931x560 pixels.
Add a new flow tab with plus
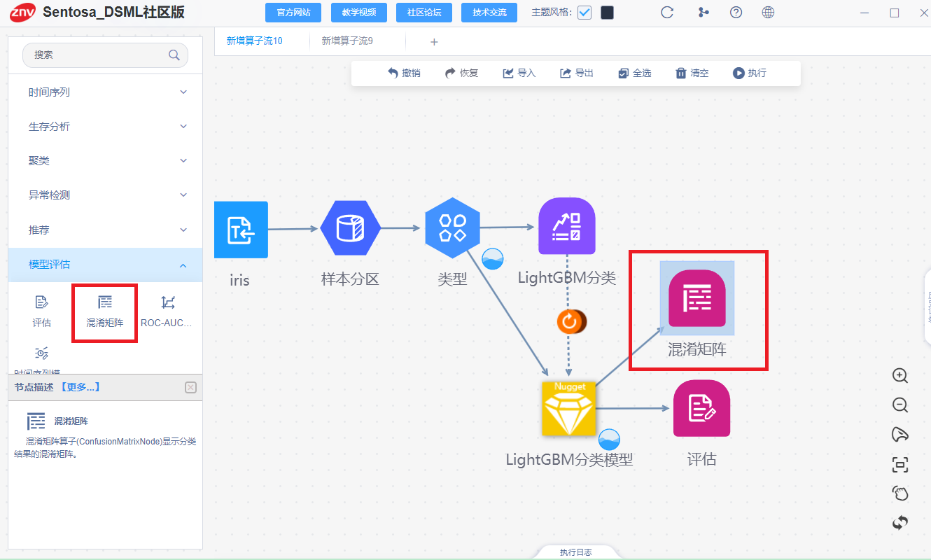tap(434, 42)
